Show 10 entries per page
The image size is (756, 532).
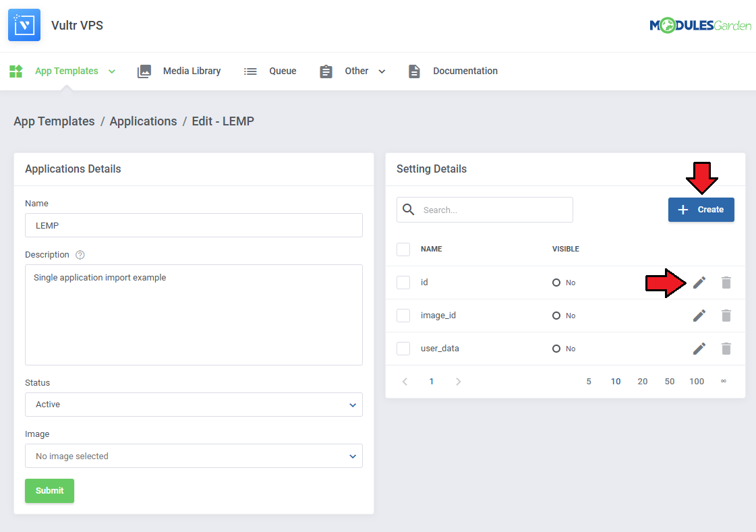pos(616,382)
